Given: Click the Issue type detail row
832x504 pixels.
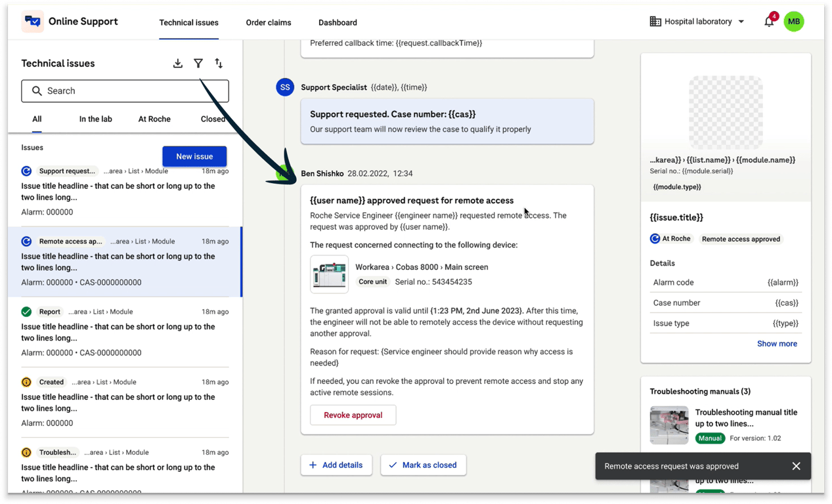Looking at the screenshot, I should coord(726,323).
